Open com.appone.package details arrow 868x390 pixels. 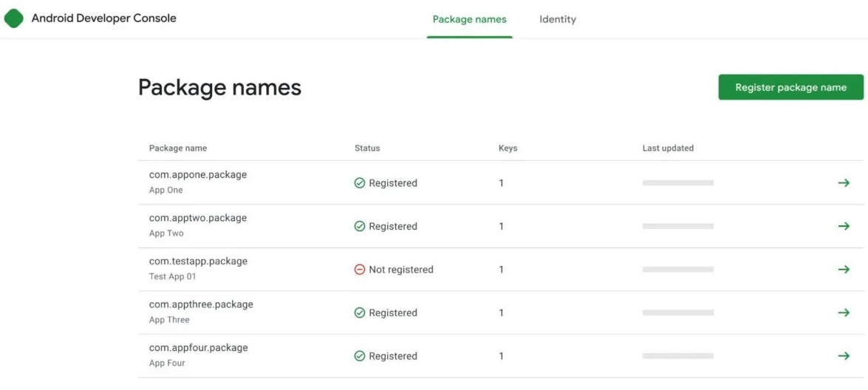pos(844,183)
